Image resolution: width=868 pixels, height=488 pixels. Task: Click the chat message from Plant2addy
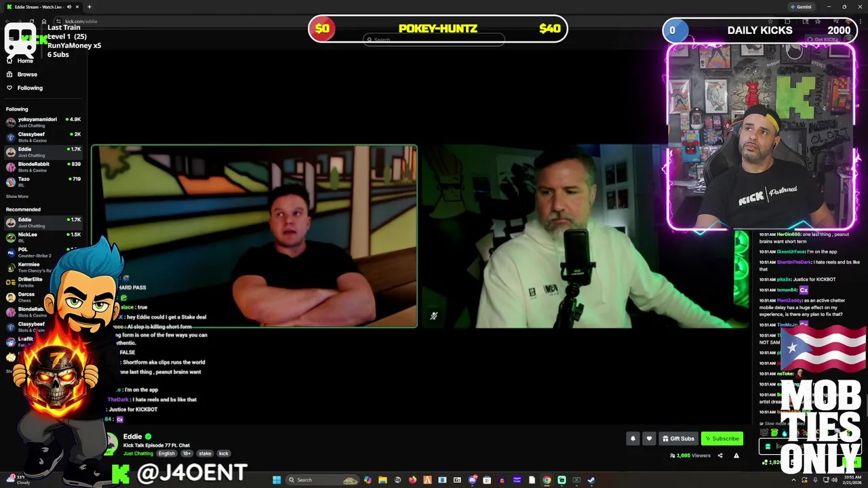coord(804,307)
